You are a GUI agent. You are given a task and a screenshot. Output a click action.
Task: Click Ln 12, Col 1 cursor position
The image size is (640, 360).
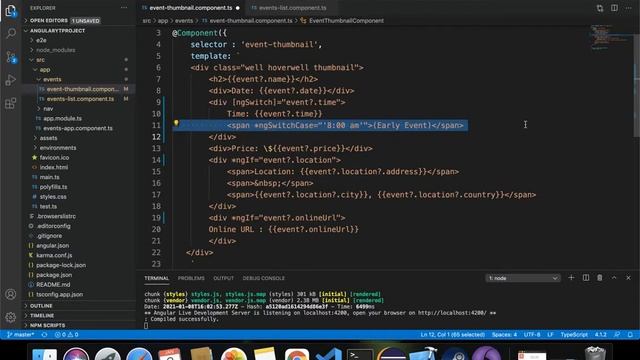452,335
